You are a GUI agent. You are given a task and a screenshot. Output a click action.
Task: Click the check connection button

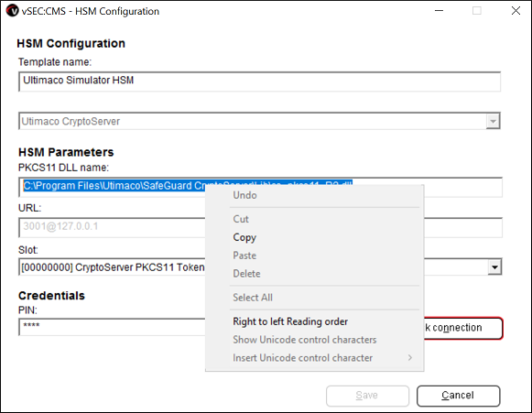[x=463, y=328]
